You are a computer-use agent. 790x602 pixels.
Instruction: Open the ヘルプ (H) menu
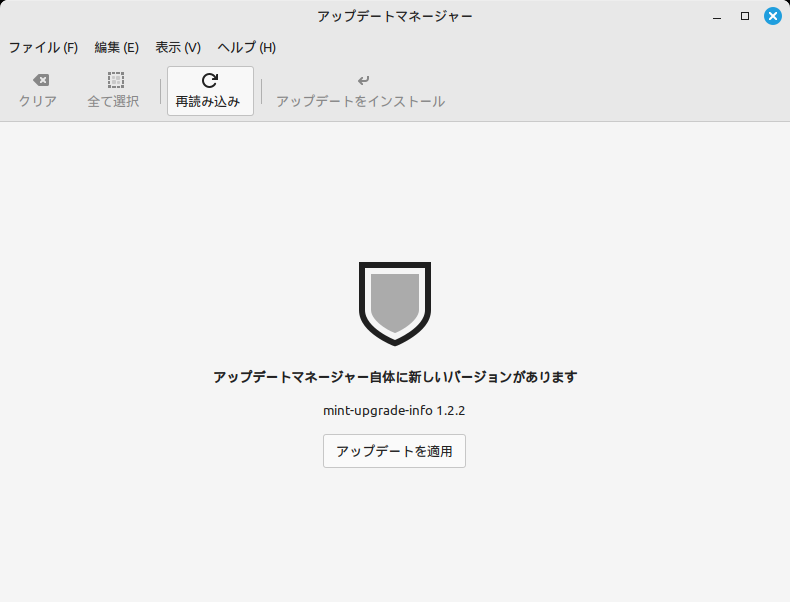[x=247, y=47]
